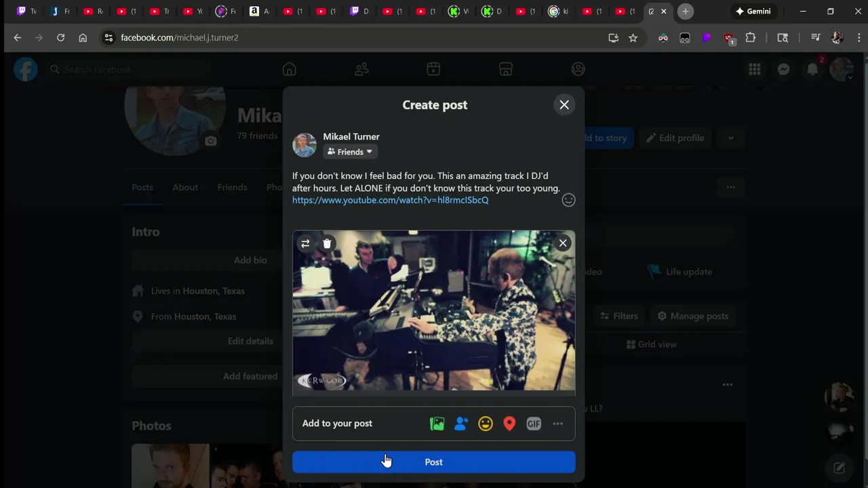Add a photo or video to post
868x488 pixels.
pos(437,424)
